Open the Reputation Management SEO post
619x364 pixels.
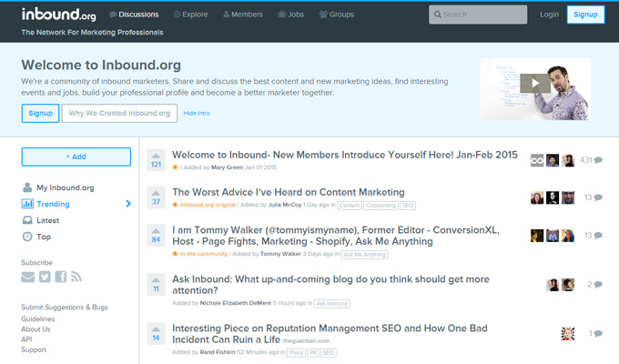tap(330, 334)
